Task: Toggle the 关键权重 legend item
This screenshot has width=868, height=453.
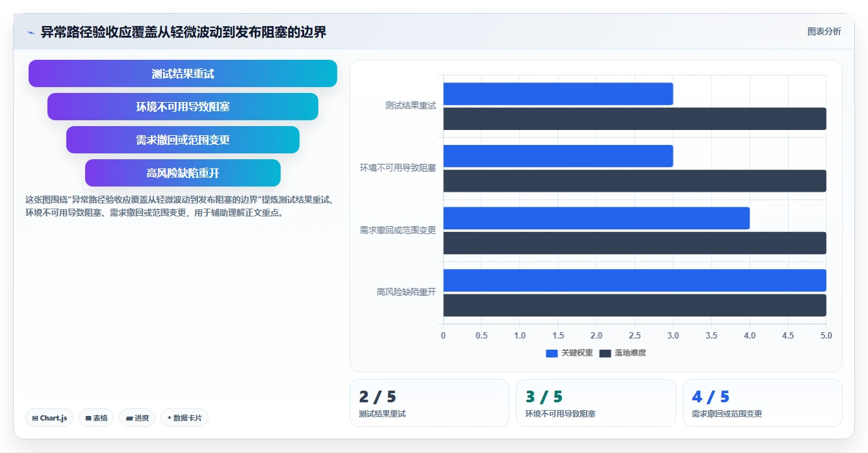Action: tap(569, 353)
